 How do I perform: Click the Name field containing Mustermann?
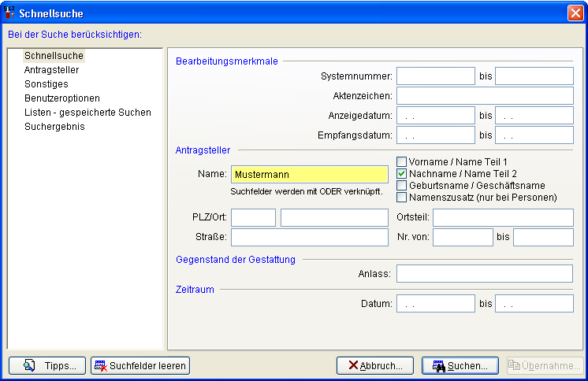pyautogui.click(x=309, y=175)
